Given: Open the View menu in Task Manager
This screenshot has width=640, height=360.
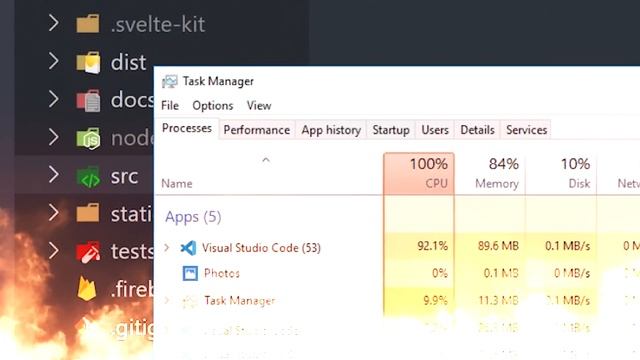Looking at the screenshot, I should 259,106.
